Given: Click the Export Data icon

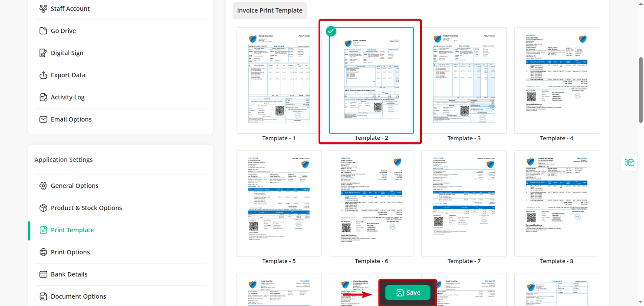Looking at the screenshot, I should (43, 75).
